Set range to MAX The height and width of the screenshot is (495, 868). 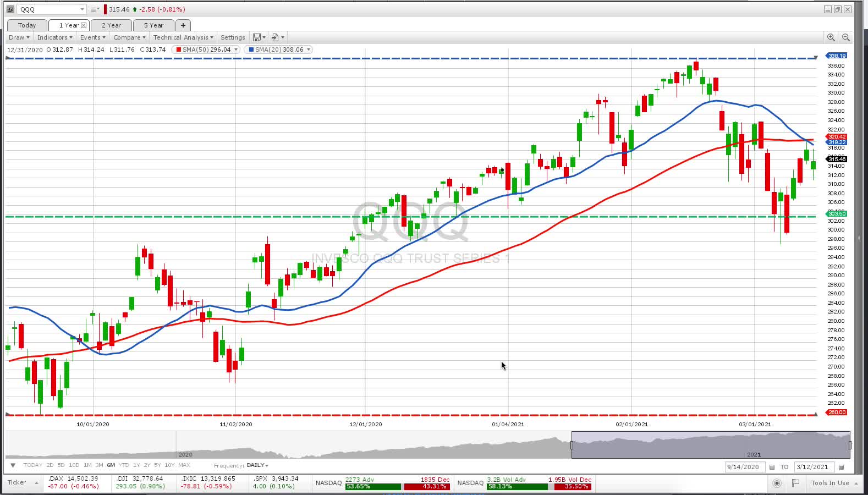tap(184, 465)
